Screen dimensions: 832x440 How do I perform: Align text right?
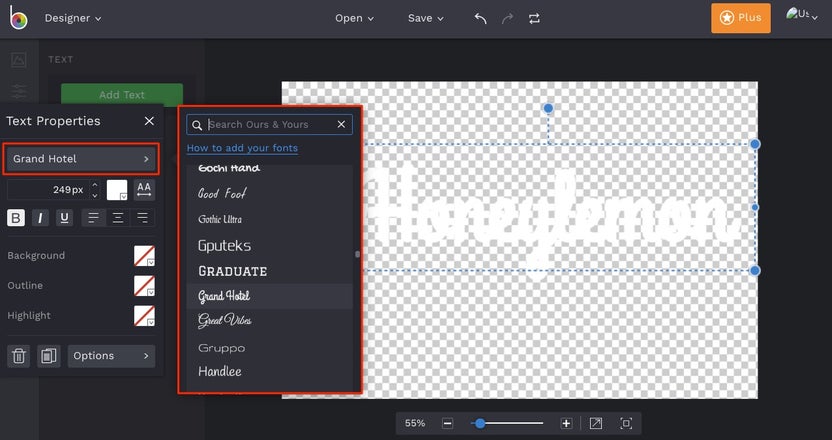click(x=142, y=218)
